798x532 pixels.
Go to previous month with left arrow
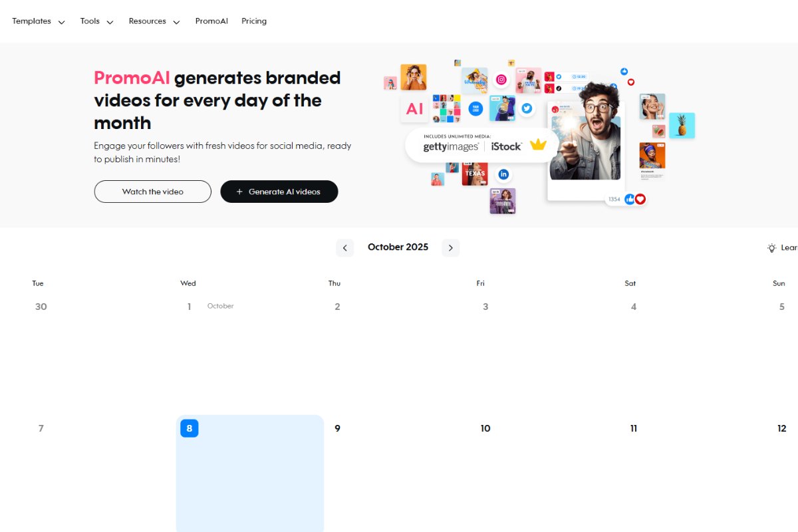tap(344, 248)
